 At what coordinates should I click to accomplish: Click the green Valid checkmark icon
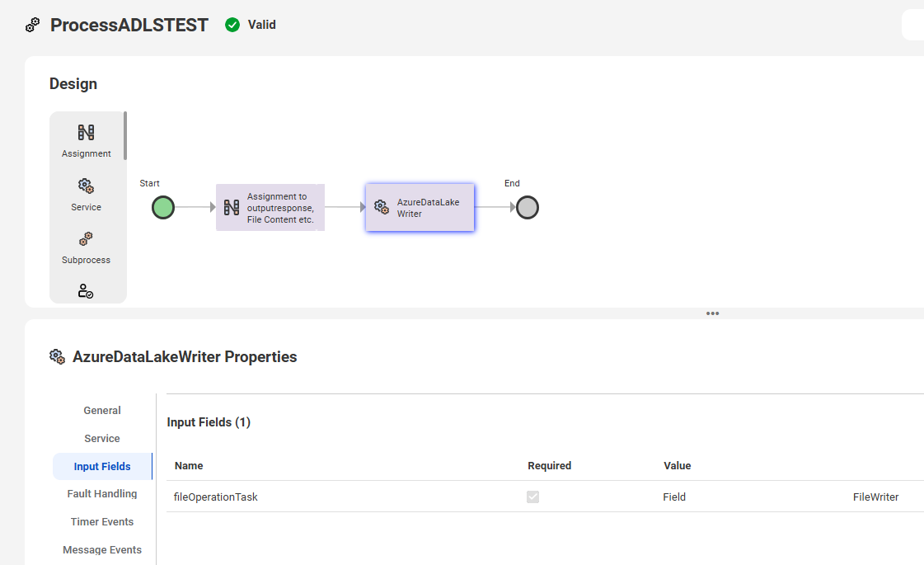232,25
